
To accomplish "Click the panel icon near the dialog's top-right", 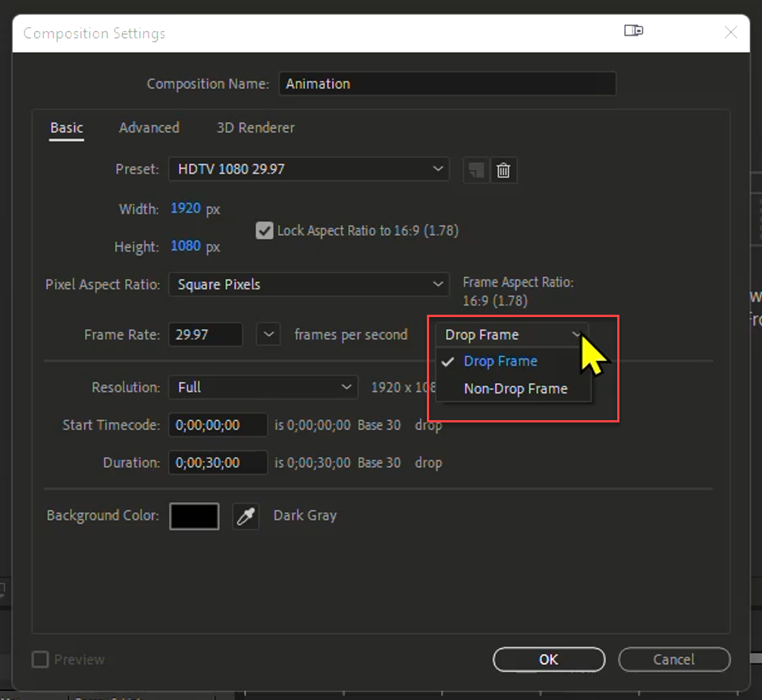I will click(634, 31).
